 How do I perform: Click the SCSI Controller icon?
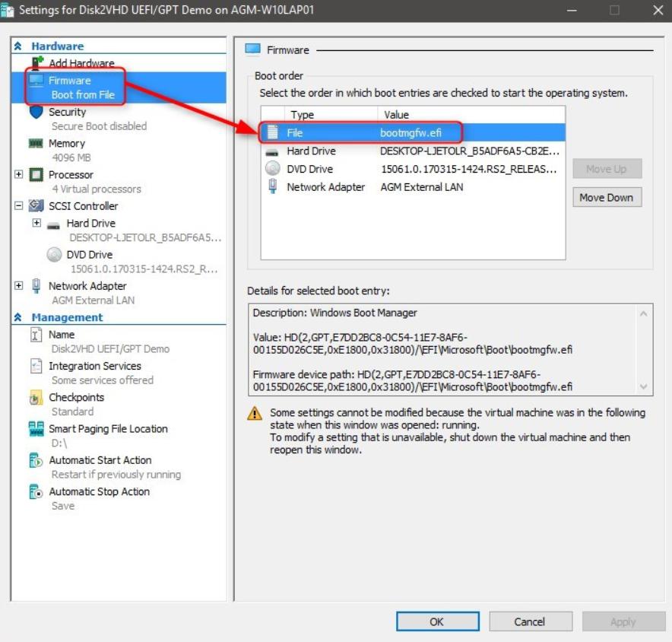36,206
